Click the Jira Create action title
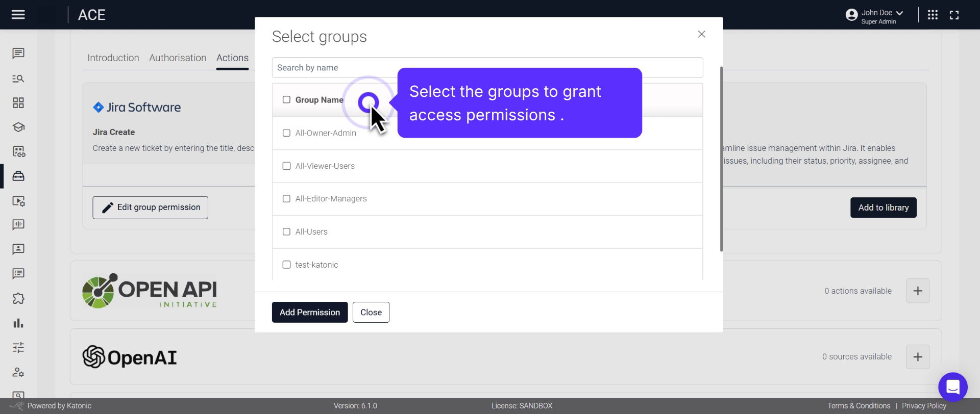Viewport: 980px width, 414px height. (x=114, y=132)
